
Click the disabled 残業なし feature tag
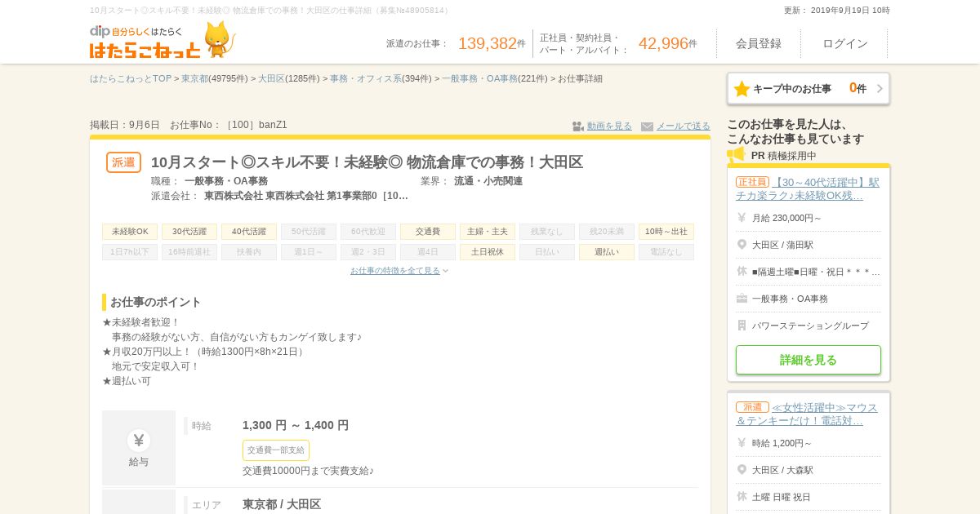tap(547, 232)
